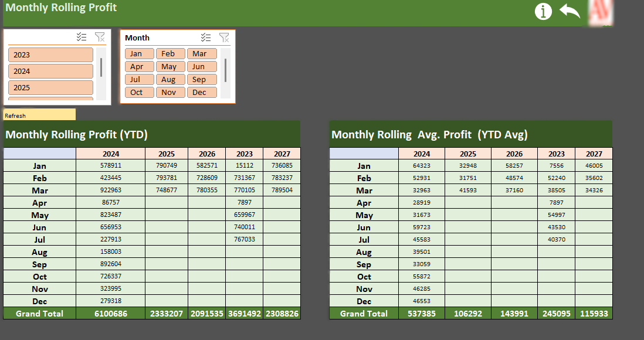Open the information icon in the header

pyautogui.click(x=543, y=11)
